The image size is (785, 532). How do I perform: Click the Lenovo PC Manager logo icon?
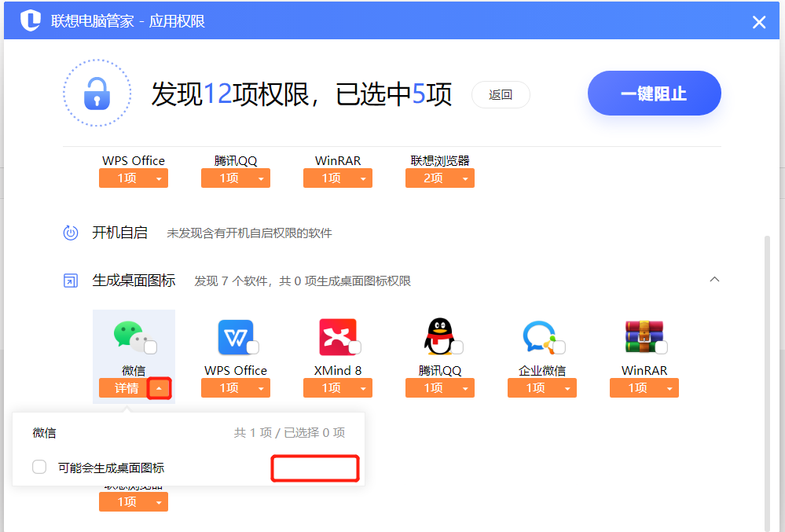[x=30, y=20]
